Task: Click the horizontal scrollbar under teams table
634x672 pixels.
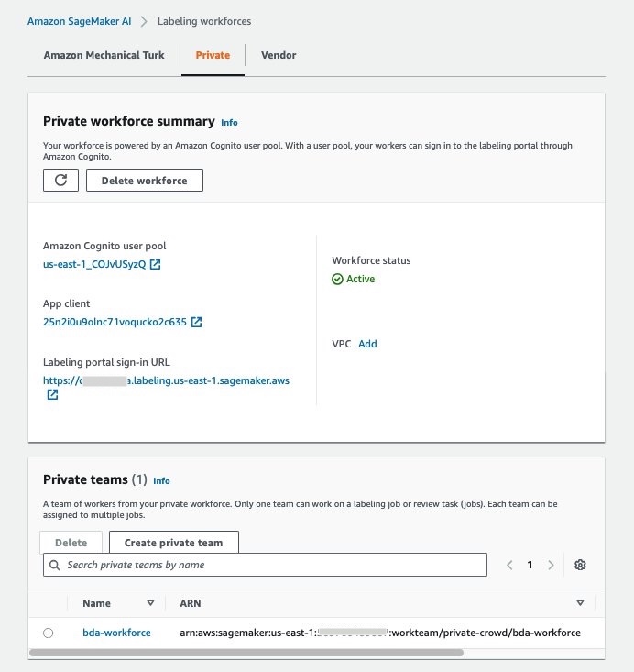Action: pyautogui.click(x=246, y=653)
